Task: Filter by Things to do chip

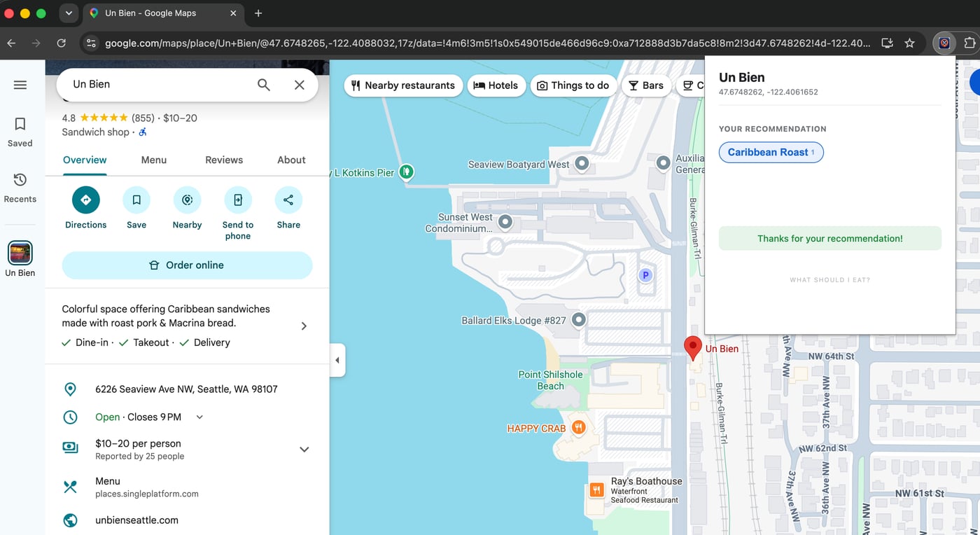Action: pos(573,85)
